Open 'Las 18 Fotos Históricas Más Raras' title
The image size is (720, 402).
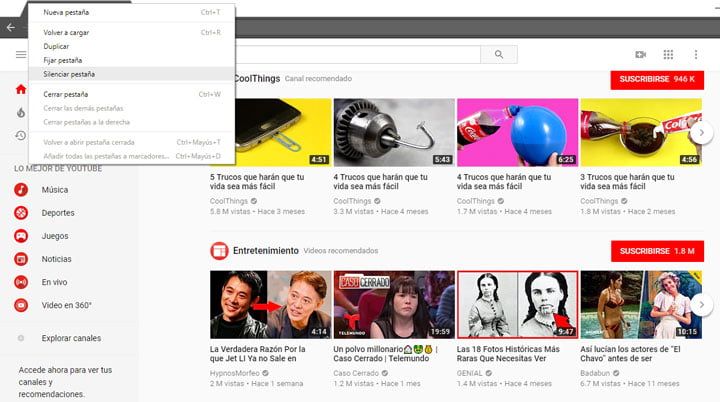(508, 354)
